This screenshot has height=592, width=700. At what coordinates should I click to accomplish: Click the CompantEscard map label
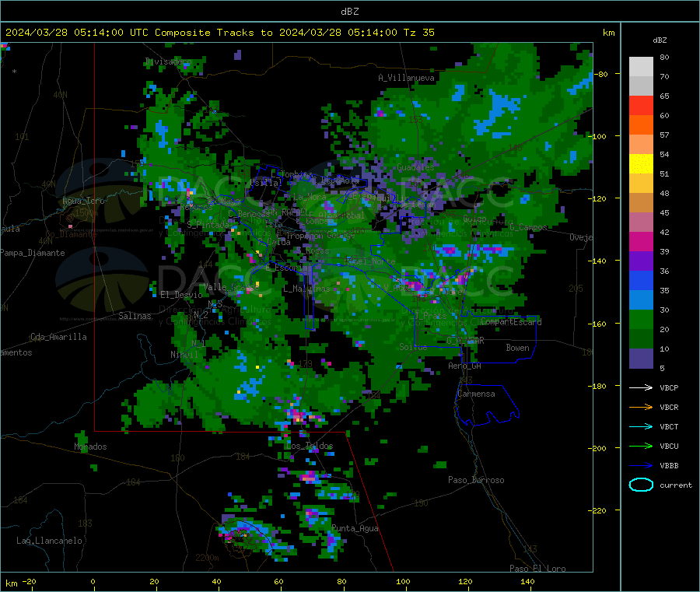512,322
